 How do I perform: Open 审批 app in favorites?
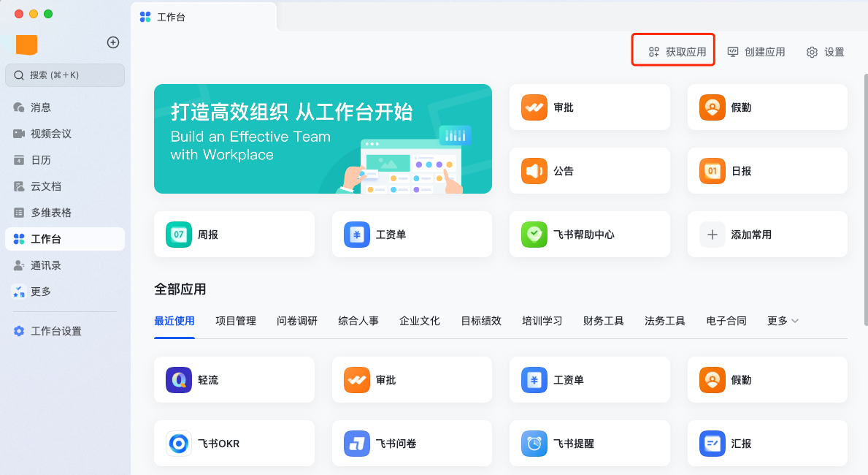click(590, 107)
